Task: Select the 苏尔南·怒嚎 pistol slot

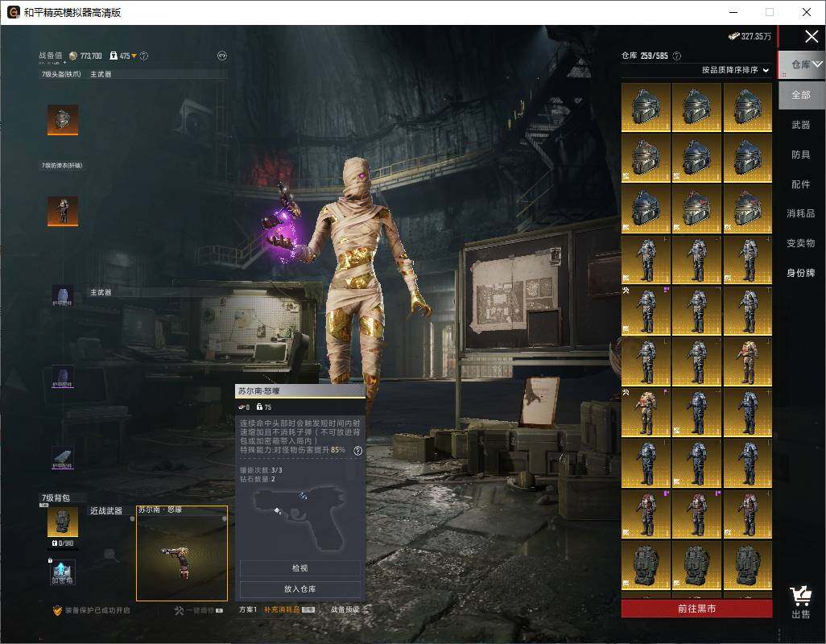Action: pos(182,553)
